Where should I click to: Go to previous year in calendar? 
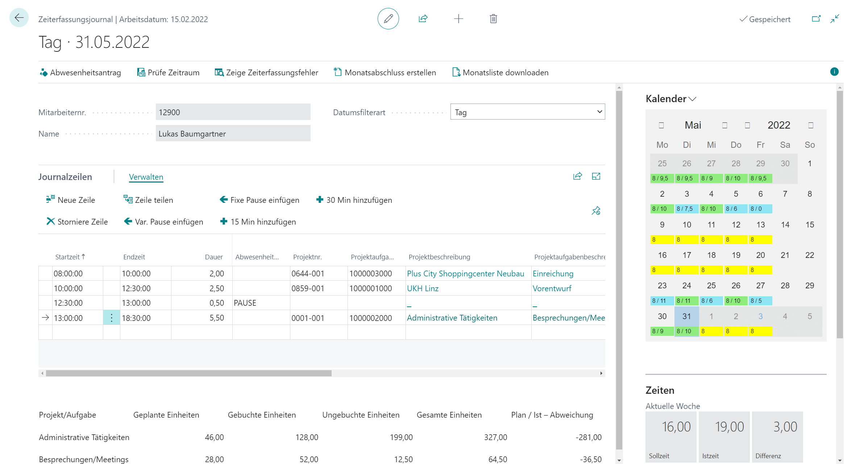pos(747,125)
